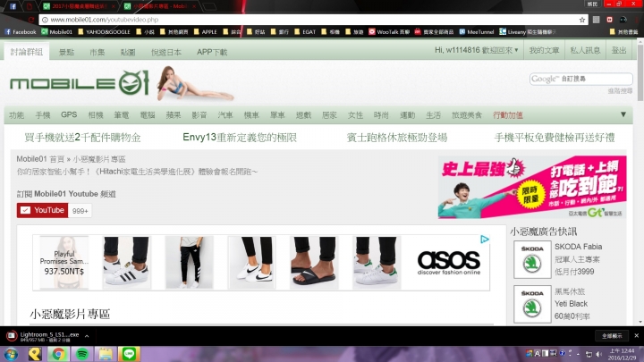Click the bookmark star in the address bar
Screen dimensions: 644x362
tap(582, 20)
